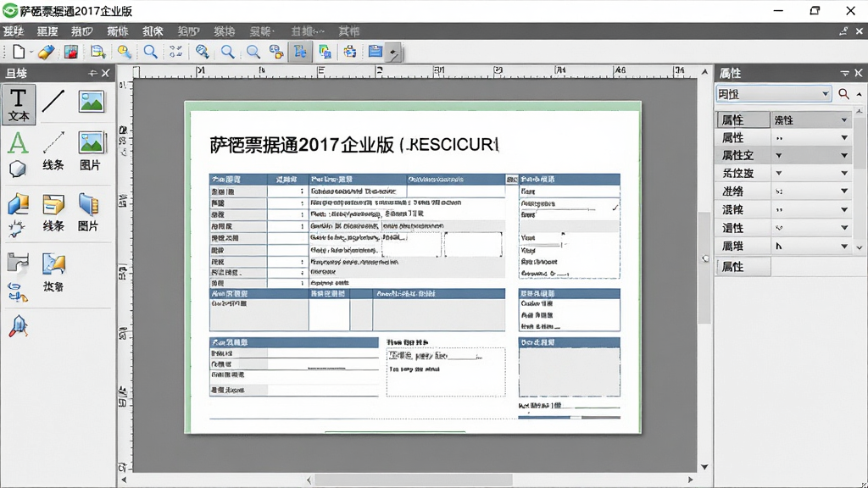Select the 文本 text tool

coord(19,104)
